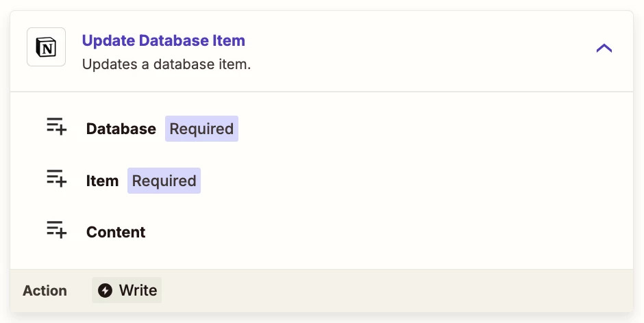
Task: Click the list-plus icon beside Content
Action: tap(57, 230)
